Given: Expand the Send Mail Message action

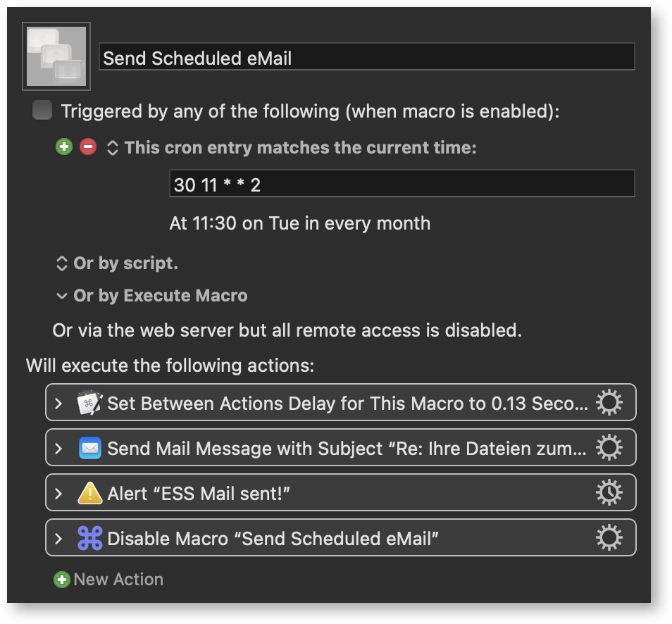Looking at the screenshot, I should (x=58, y=448).
